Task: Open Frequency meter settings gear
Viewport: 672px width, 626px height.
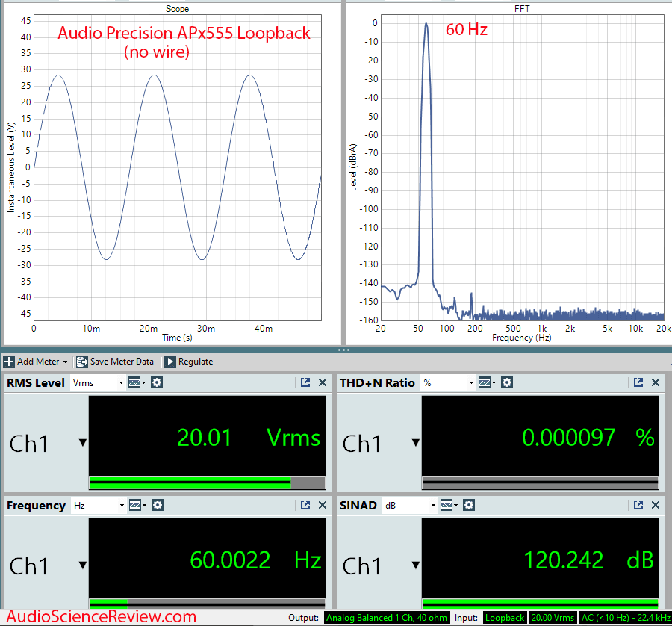Action: pyautogui.click(x=158, y=505)
